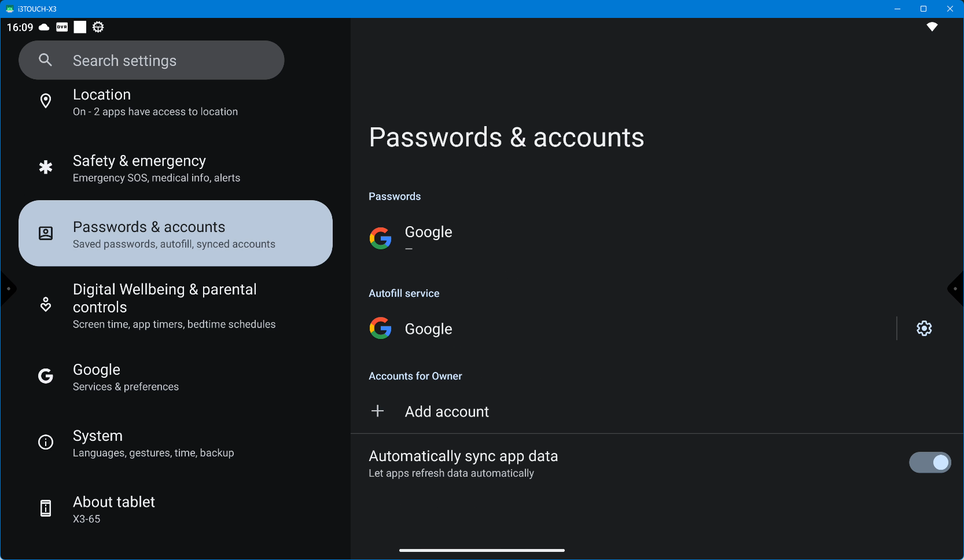Viewport: 964px width, 560px height.
Task: Toggle Automatically sync app data switch
Action: [x=929, y=463]
